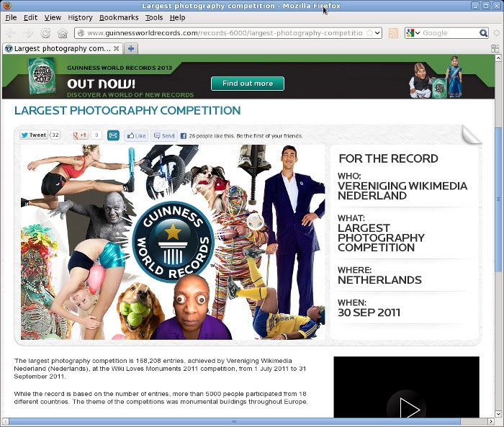Open the History menu
This screenshot has height=427, width=504.
coord(80,17)
